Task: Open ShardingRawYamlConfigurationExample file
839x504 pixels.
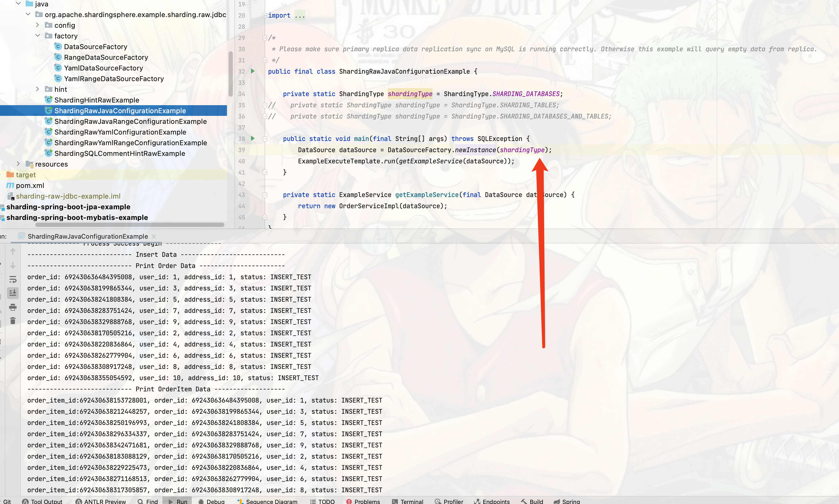Action: pyautogui.click(x=120, y=132)
